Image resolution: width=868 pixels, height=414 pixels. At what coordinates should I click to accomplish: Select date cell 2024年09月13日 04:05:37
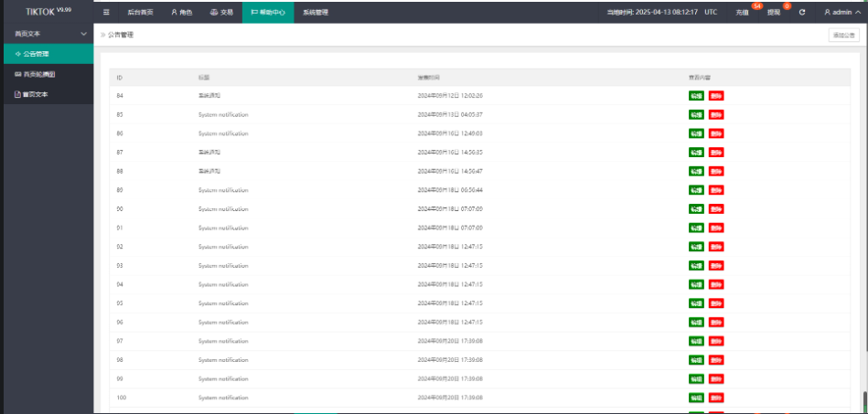(x=450, y=114)
